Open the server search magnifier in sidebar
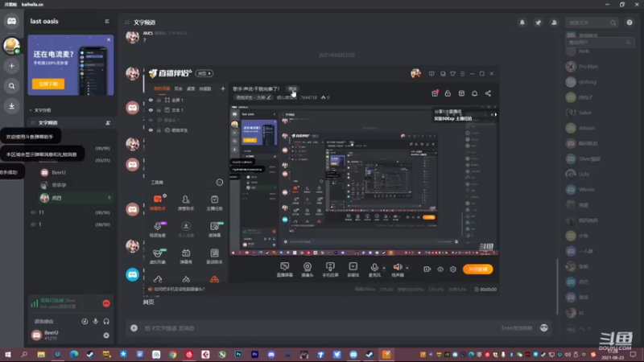Screen dimensions: 644x362 (11, 86)
